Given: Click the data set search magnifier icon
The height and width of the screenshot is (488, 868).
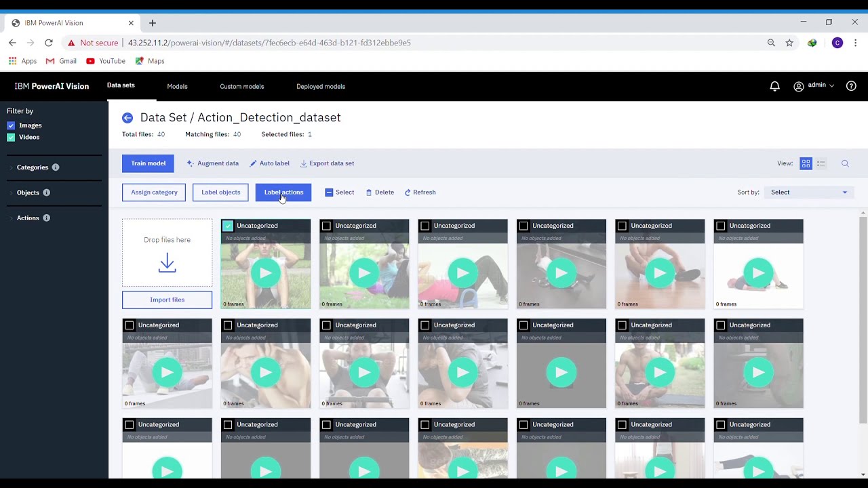Looking at the screenshot, I should (x=845, y=163).
